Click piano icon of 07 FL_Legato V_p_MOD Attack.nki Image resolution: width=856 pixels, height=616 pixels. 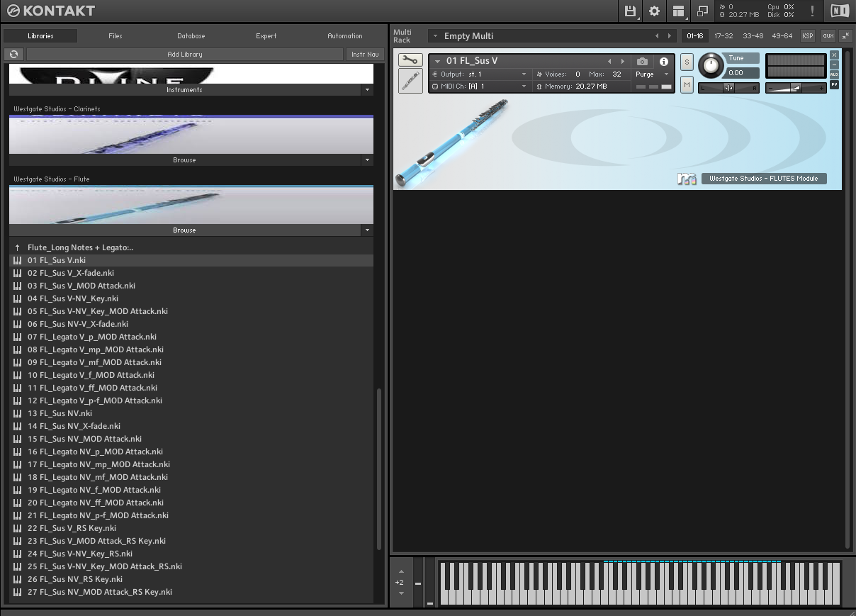point(17,337)
